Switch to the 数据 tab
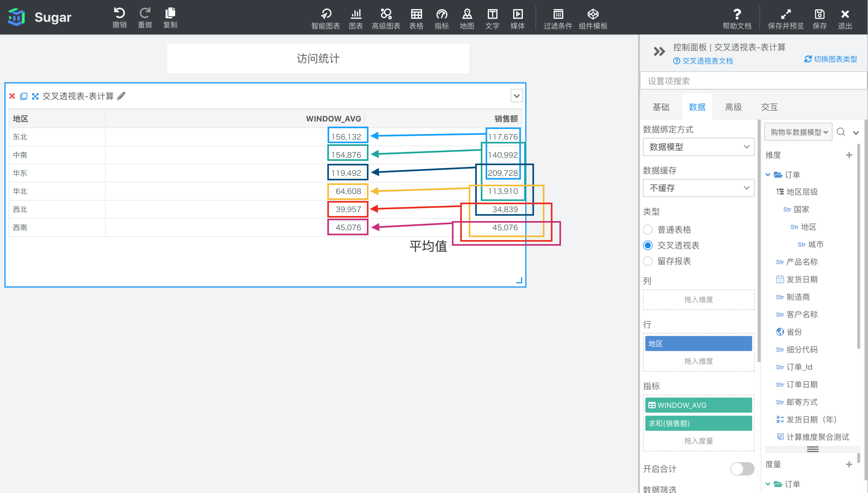This screenshot has width=868, height=493. [697, 107]
